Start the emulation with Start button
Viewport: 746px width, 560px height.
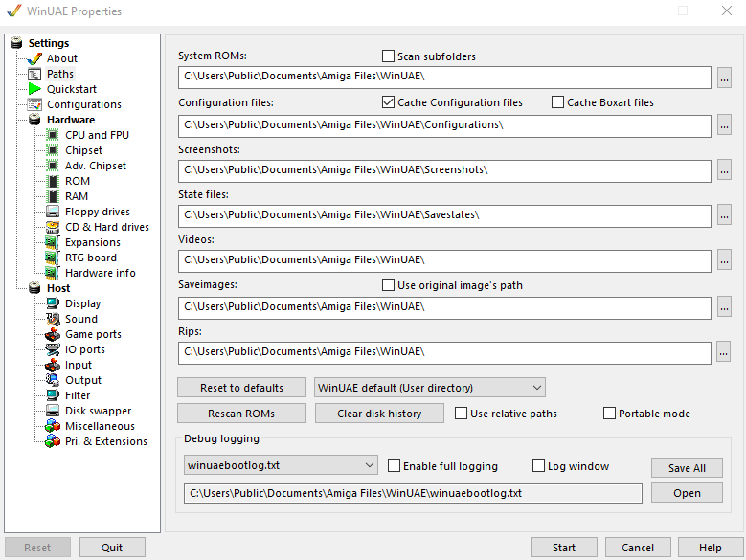pyautogui.click(x=564, y=548)
